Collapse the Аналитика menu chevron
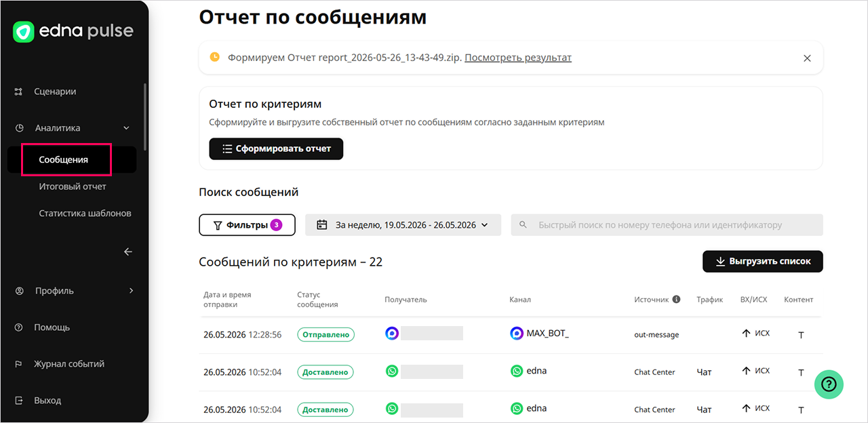868x423 pixels. pyautogui.click(x=126, y=128)
